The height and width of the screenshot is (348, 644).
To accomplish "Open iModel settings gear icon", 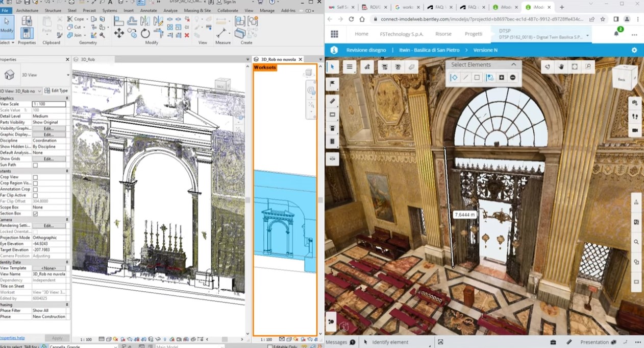I will [x=634, y=50].
